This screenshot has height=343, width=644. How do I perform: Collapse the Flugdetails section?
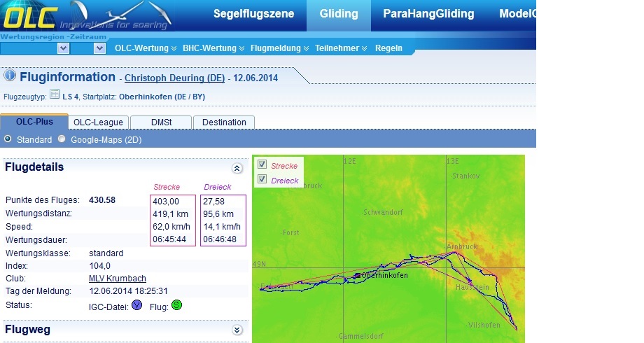tap(237, 168)
